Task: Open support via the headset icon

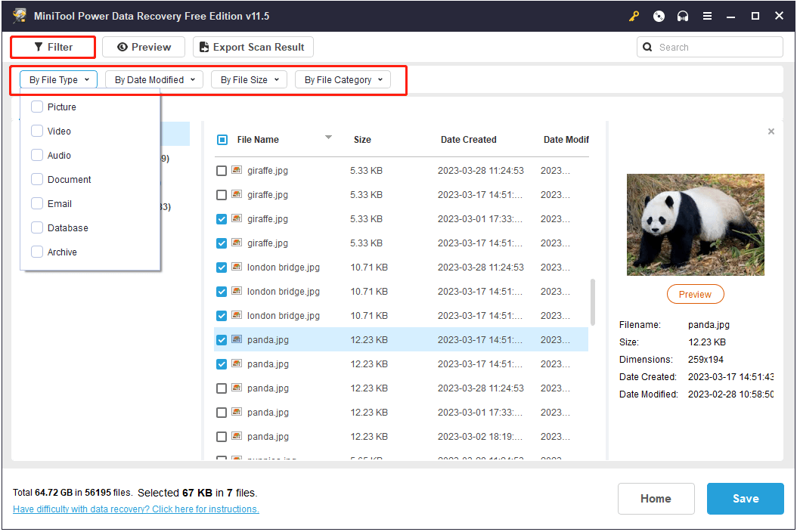Action: point(682,16)
